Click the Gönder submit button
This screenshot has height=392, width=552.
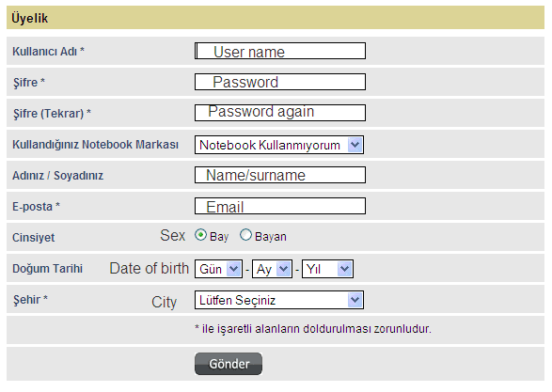(x=229, y=364)
